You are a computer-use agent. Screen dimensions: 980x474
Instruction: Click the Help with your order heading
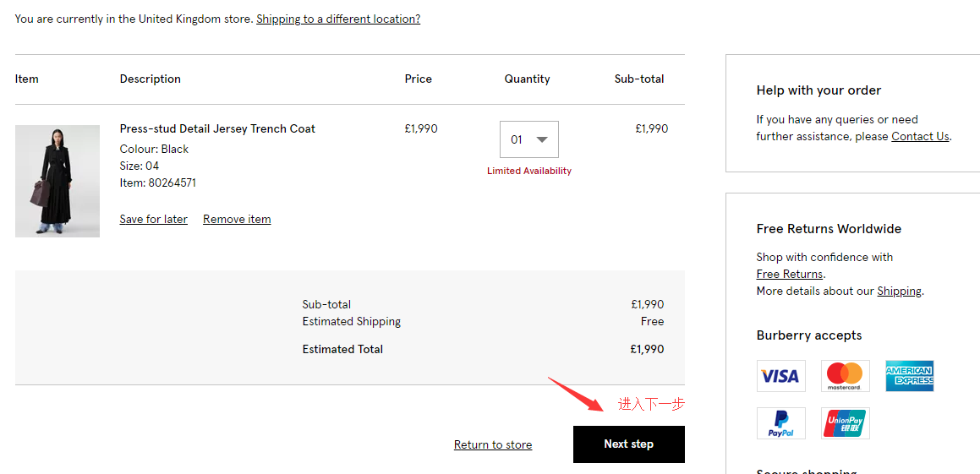click(x=818, y=90)
